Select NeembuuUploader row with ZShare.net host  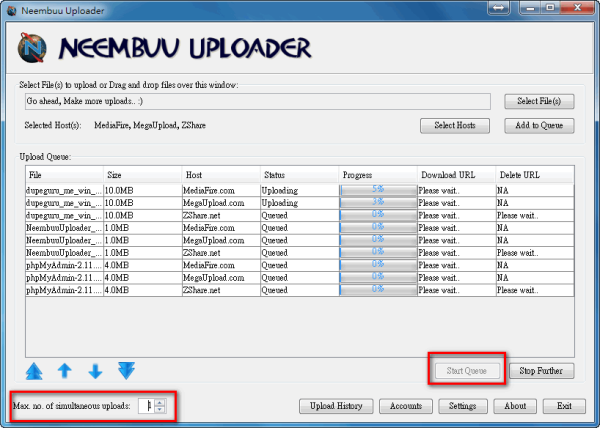300,253
